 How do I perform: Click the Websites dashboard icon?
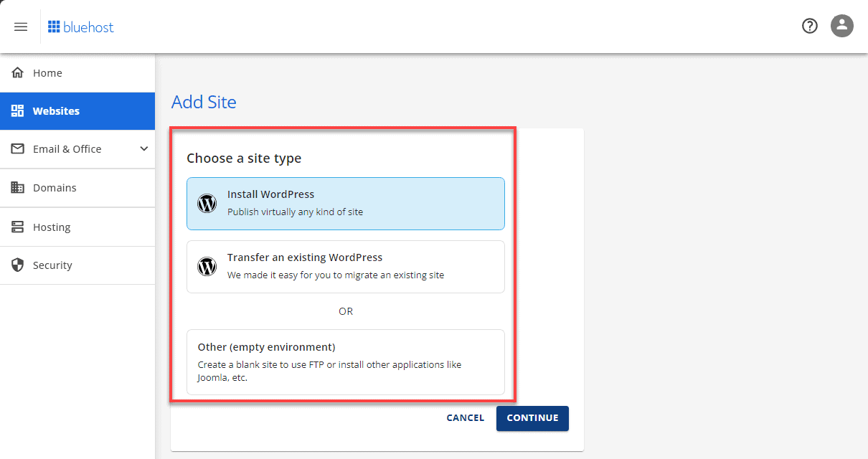pos(18,111)
